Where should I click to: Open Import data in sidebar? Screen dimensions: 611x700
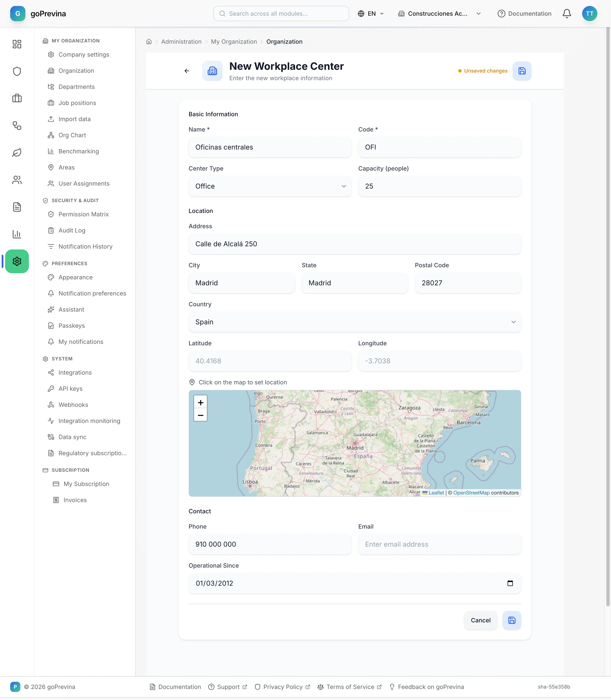(75, 119)
